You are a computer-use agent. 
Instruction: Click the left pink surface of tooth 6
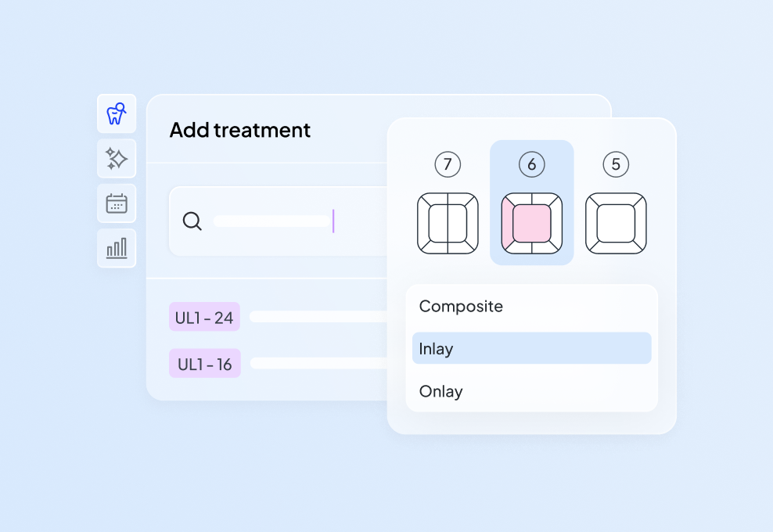(x=506, y=223)
